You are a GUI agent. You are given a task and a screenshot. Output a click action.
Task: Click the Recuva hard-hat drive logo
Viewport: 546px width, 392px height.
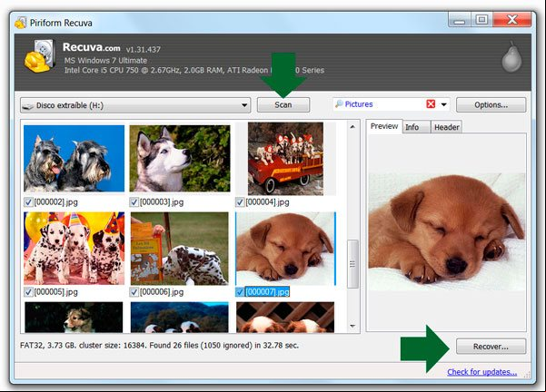pyautogui.click(x=40, y=55)
